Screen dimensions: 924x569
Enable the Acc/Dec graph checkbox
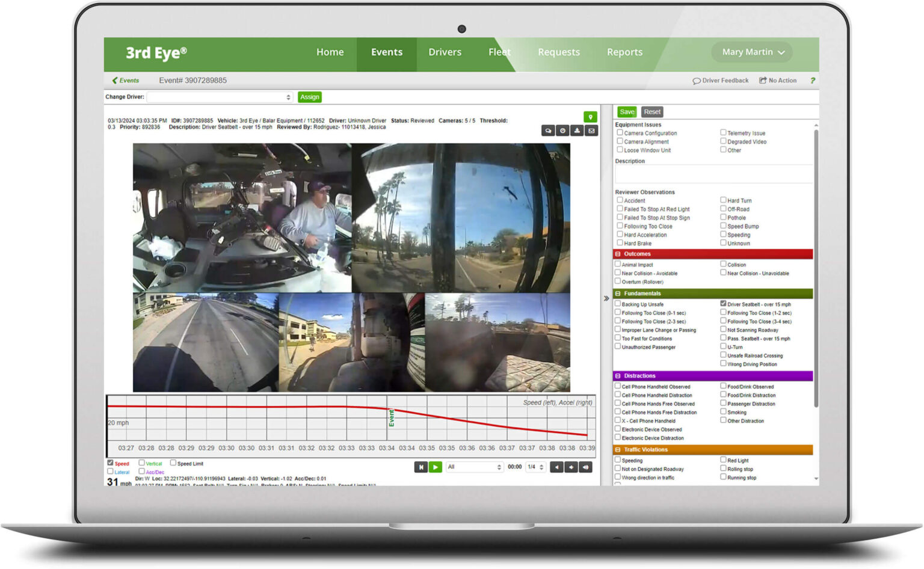coord(141,471)
